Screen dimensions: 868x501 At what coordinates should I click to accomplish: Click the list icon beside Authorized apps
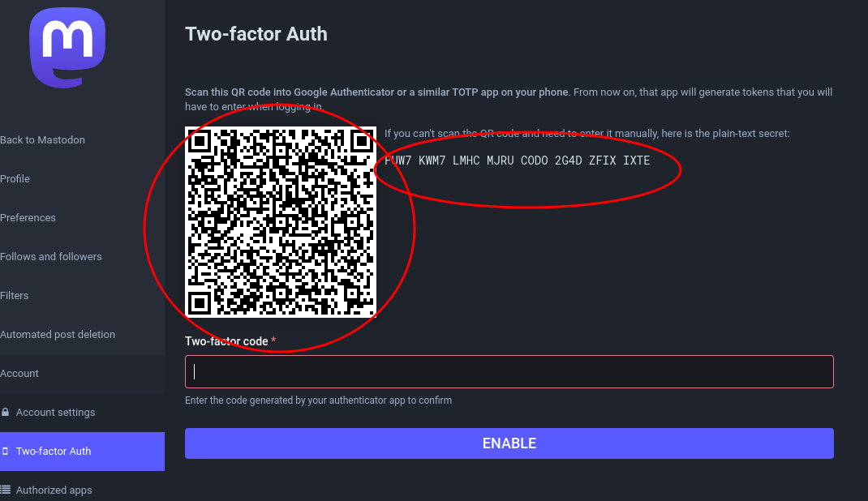(x=5, y=490)
